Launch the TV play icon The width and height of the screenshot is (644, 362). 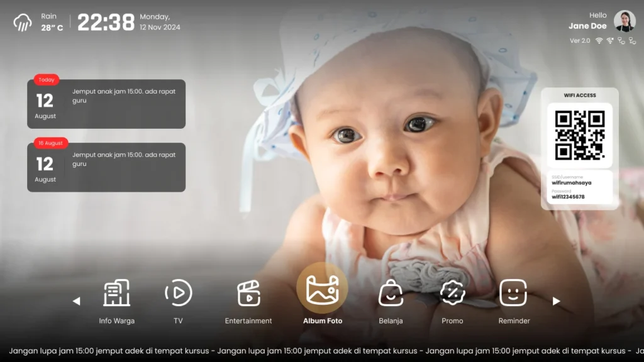tap(178, 293)
